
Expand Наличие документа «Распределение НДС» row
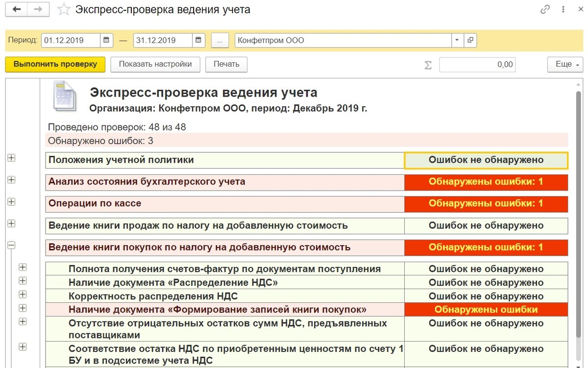(23, 281)
